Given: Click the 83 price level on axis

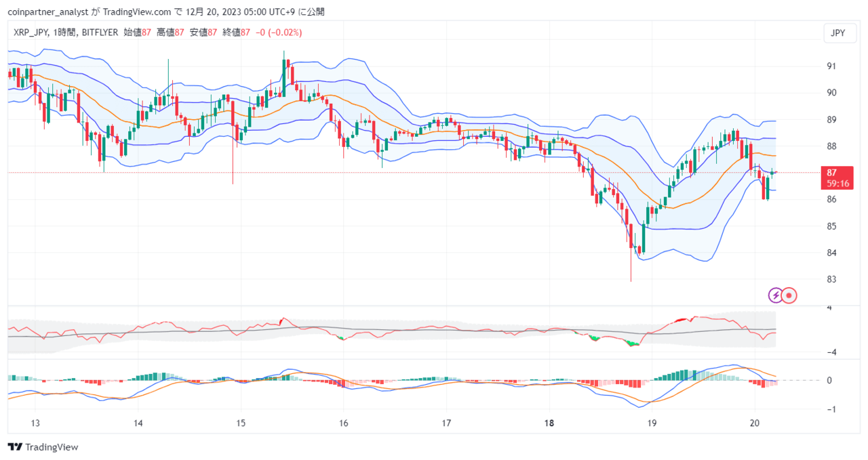Looking at the screenshot, I should pos(831,279).
